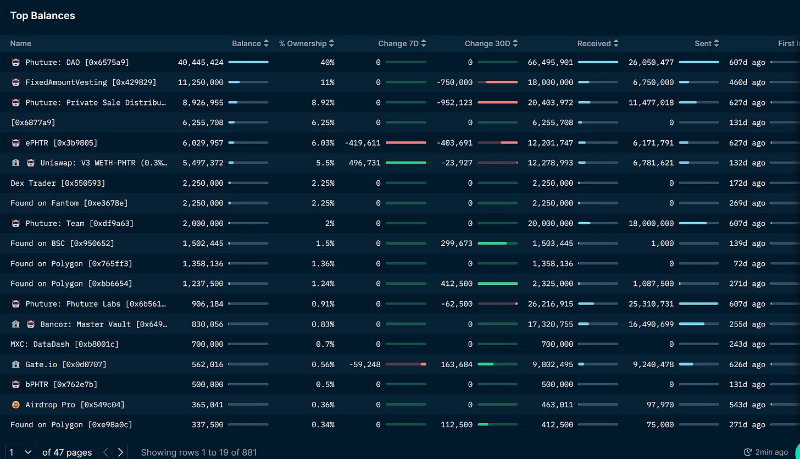This screenshot has height=459, width=800.
Task: Click the Gate.io exchange bank icon
Action: click(16, 365)
